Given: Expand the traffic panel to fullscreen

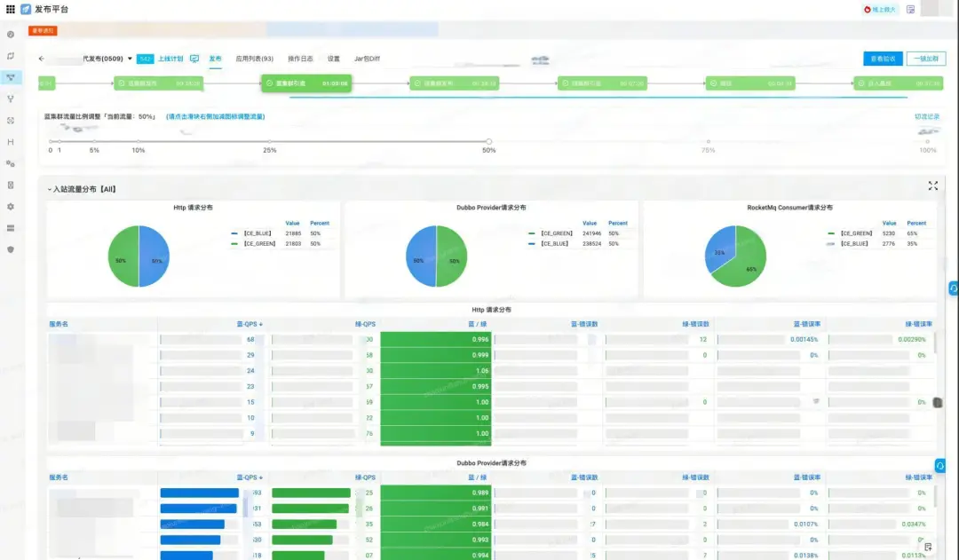Looking at the screenshot, I should [932, 185].
